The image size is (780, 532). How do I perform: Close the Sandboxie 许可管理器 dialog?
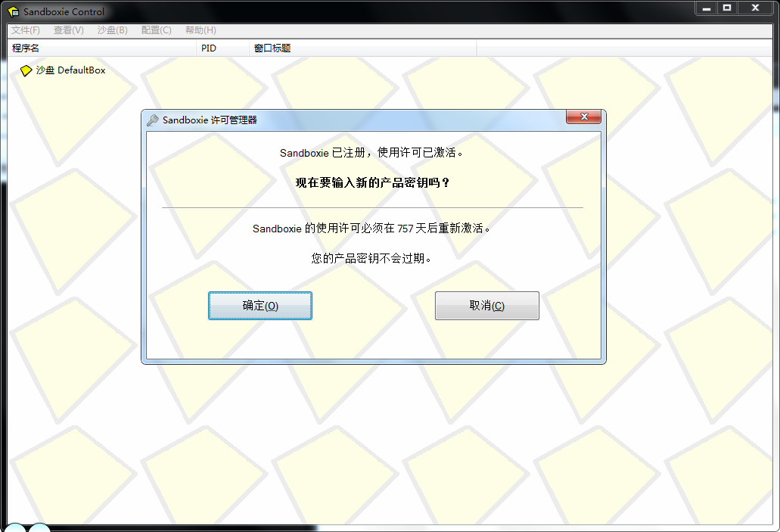[583, 117]
